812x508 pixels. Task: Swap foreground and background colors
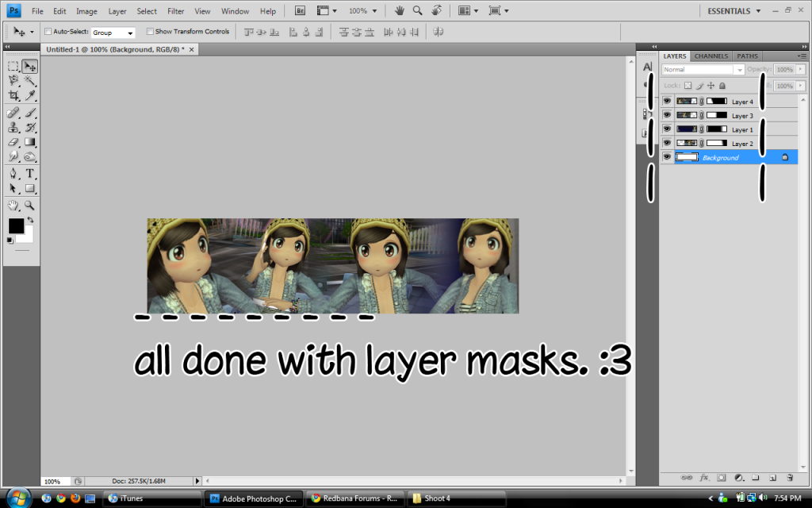31,221
